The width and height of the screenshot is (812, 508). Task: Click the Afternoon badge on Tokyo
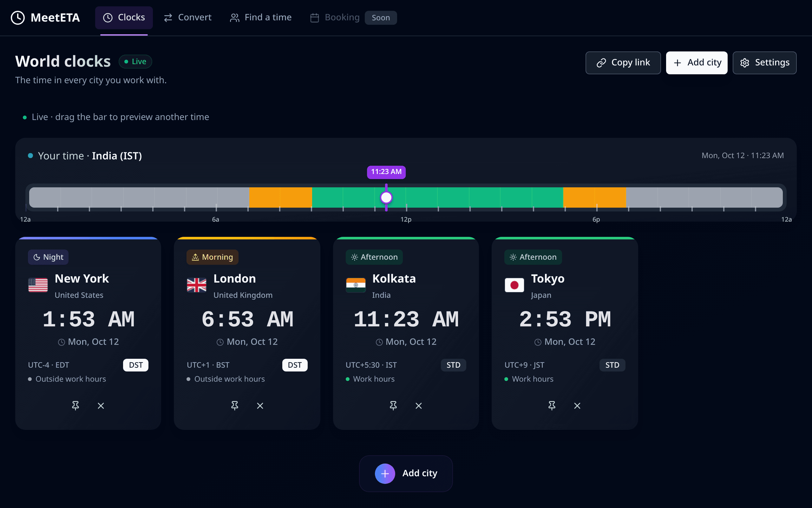[x=533, y=257]
